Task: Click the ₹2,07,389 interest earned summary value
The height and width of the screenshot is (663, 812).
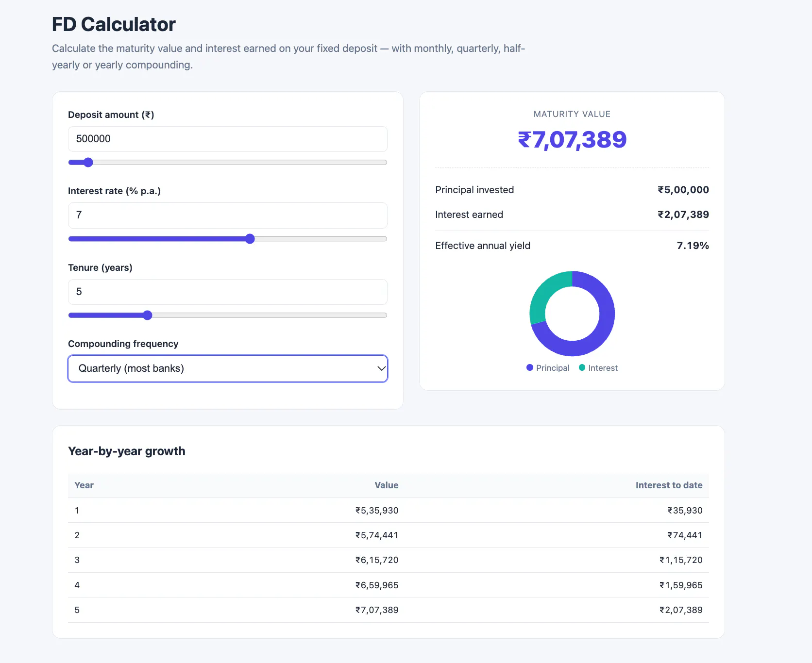Action: pyautogui.click(x=683, y=215)
